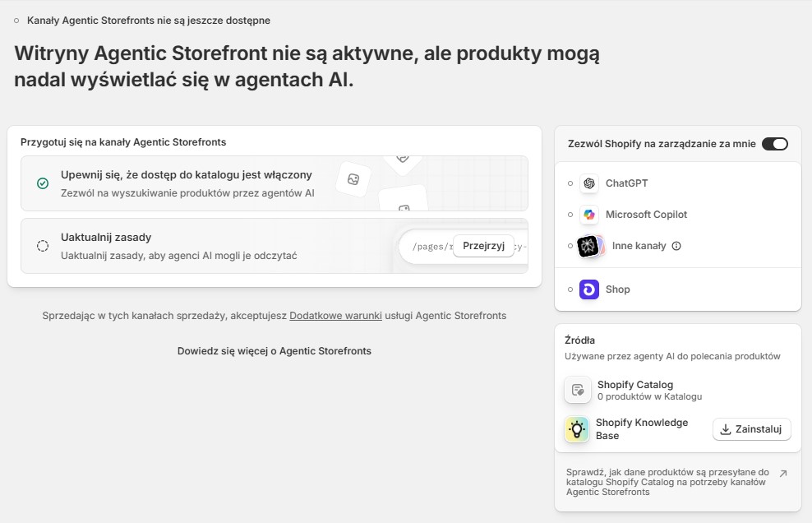Open info tooltip next to Inne kanały
This screenshot has height=523, width=812.
click(x=676, y=246)
